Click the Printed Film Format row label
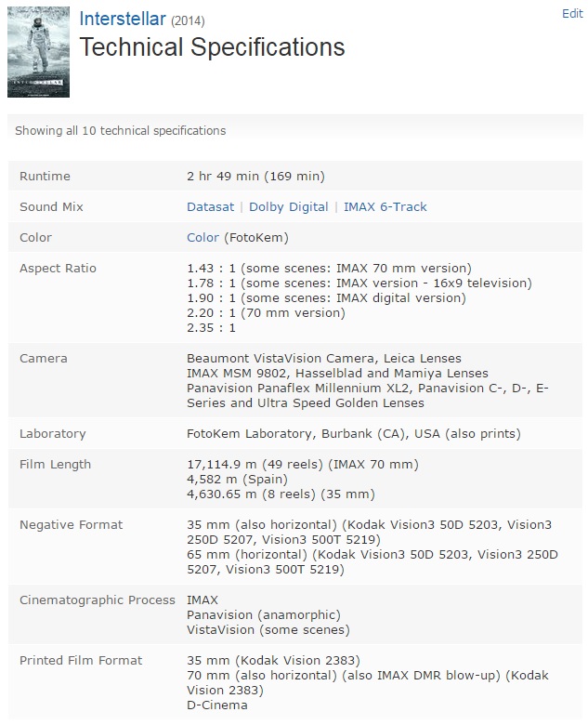 (81, 660)
